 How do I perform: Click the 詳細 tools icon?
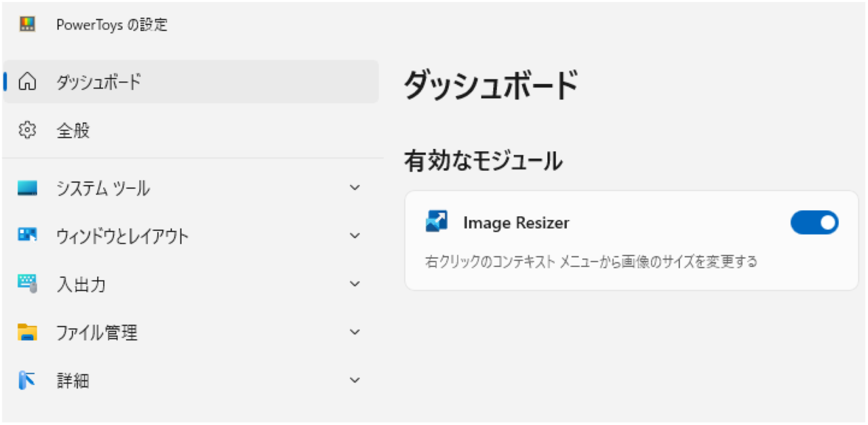(26, 380)
